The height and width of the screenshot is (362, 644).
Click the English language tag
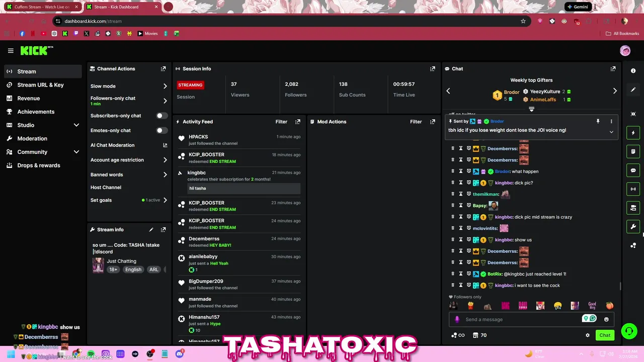point(133,269)
